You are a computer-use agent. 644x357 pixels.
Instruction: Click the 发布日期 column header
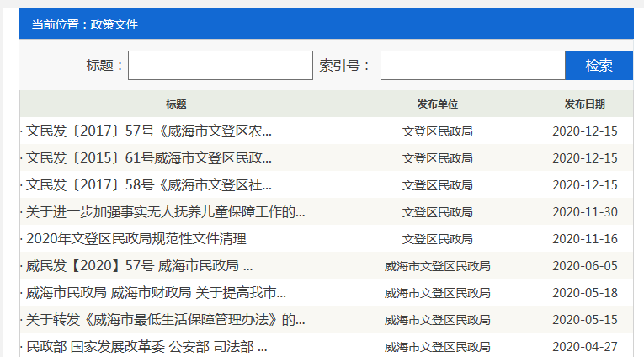(584, 104)
